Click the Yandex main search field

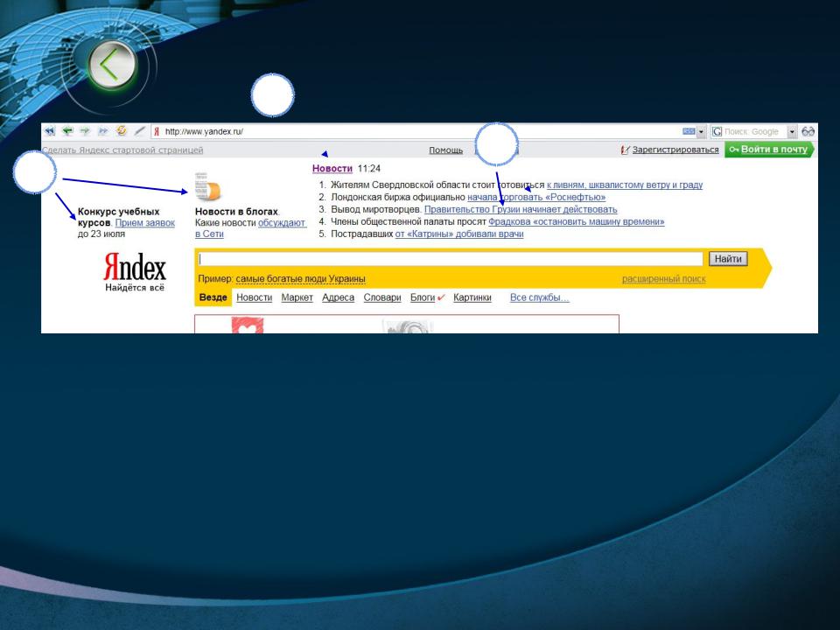(450, 259)
